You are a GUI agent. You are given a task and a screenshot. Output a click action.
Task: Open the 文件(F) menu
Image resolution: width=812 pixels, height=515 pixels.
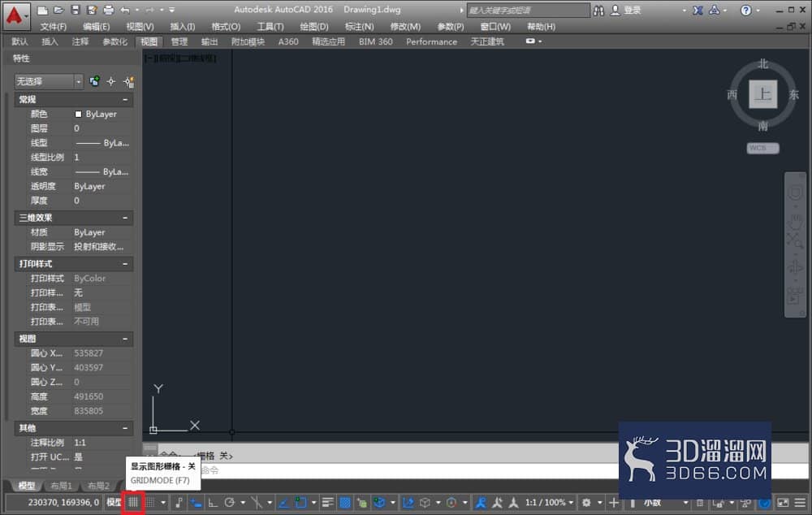pos(54,27)
